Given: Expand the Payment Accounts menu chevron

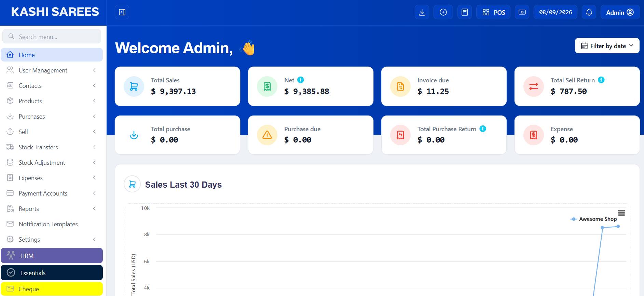Looking at the screenshot, I should click(94, 193).
